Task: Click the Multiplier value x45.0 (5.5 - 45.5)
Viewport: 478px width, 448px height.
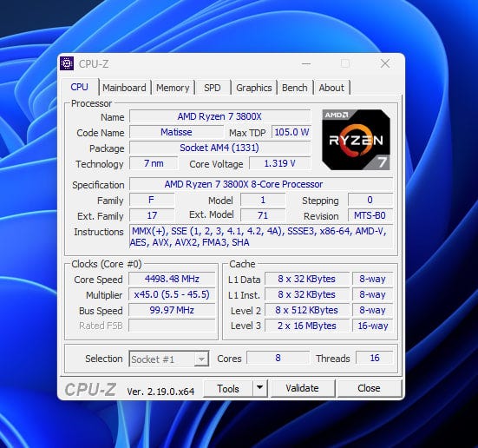Action: pos(172,294)
